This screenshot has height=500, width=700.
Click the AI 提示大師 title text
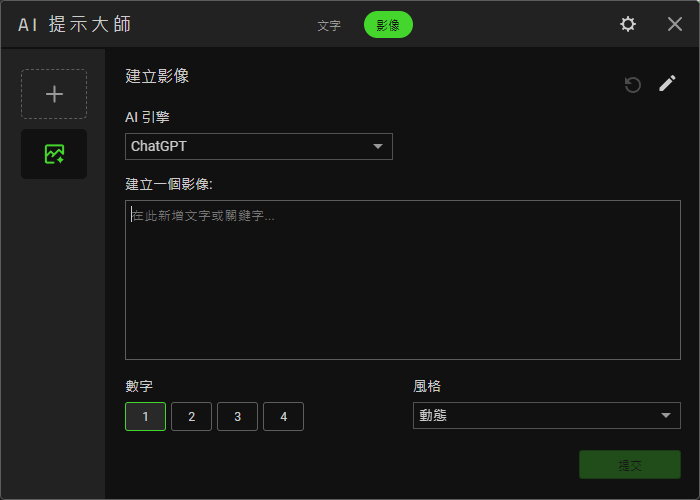(x=75, y=24)
